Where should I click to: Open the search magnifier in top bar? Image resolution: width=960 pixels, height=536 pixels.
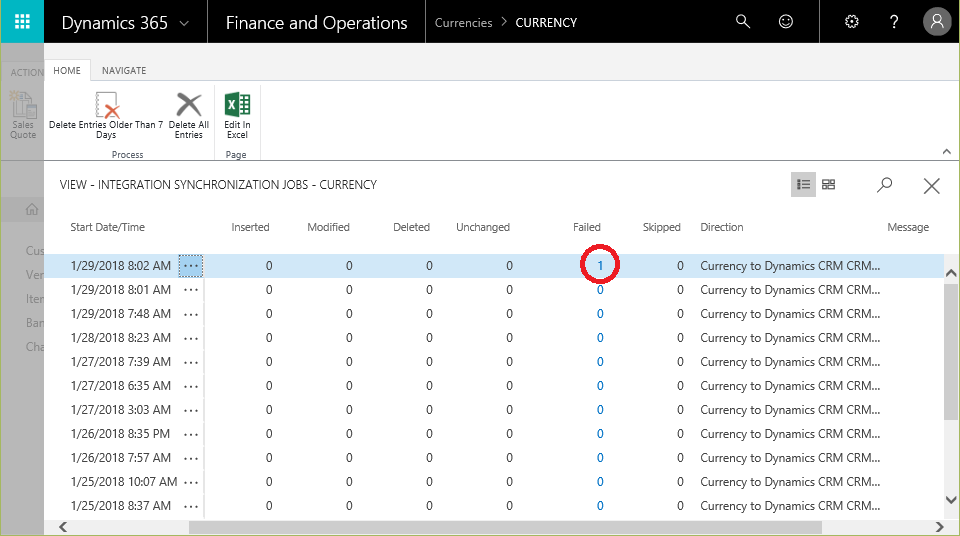743,22
